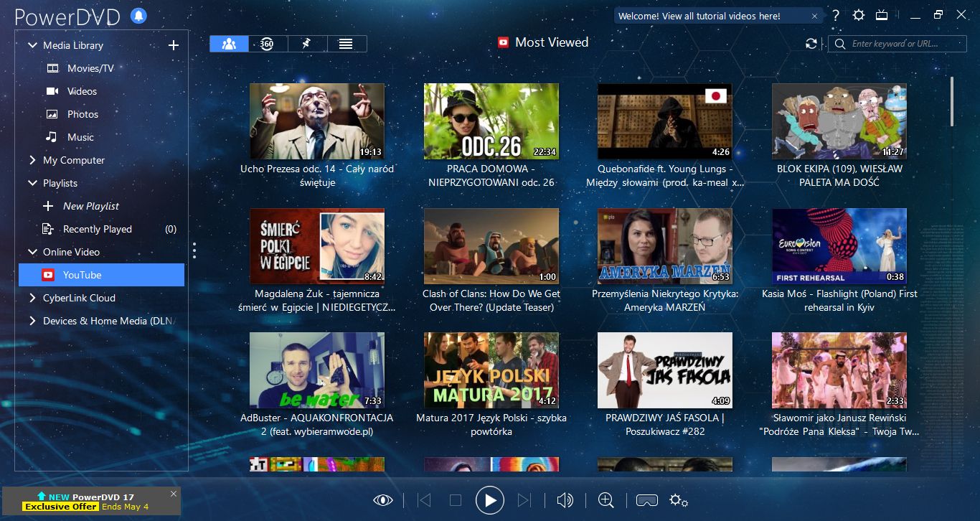Enable VR headset mode
Image resolution: width=980 pixels, height=521 pixels.
[647, 500]
